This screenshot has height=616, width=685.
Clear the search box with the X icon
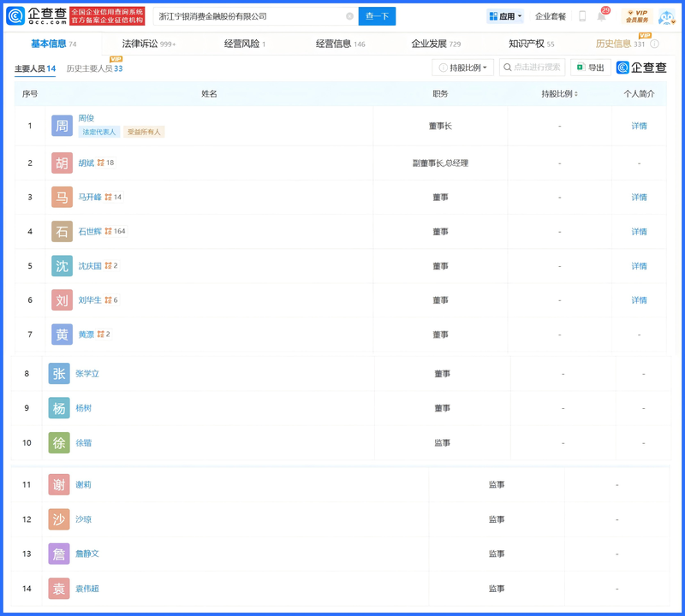point(349,16)
